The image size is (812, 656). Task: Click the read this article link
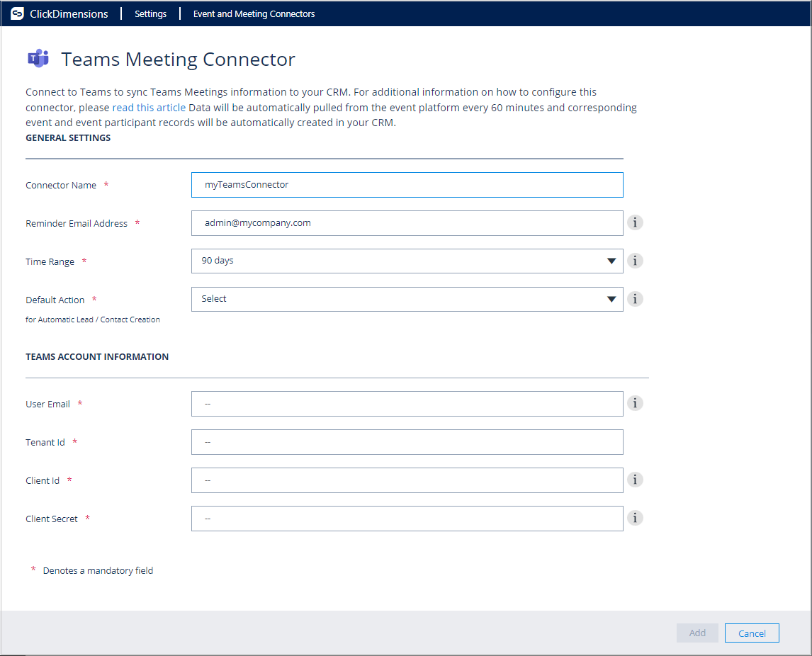[x=148, y=107]
